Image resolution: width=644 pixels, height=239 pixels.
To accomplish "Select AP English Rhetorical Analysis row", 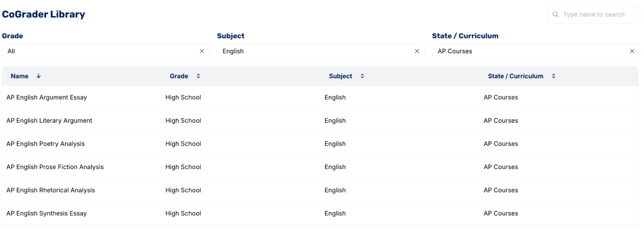I will pos(320,190).
